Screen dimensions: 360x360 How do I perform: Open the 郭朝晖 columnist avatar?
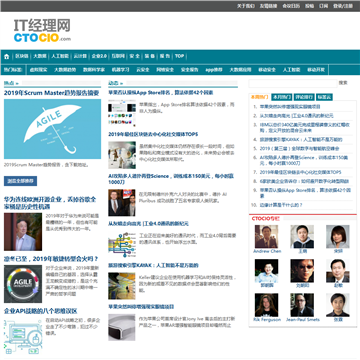coord(267,271)
